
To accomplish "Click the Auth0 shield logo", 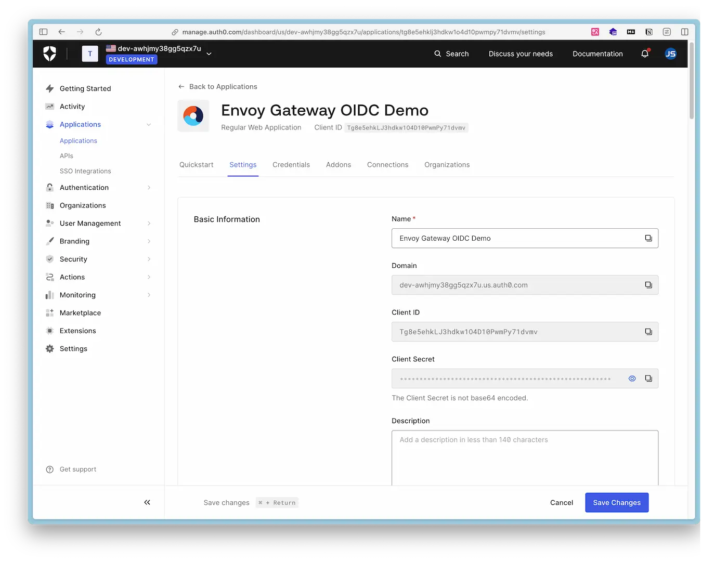I will coord(50,54).
